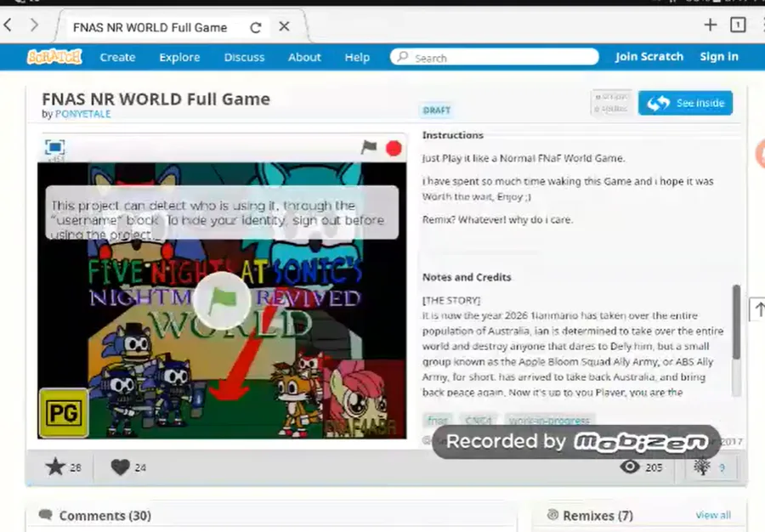Click the speech bubble comments icon
Image resolution: width=765 pixels, height=532 pixels.
point(45,514)
